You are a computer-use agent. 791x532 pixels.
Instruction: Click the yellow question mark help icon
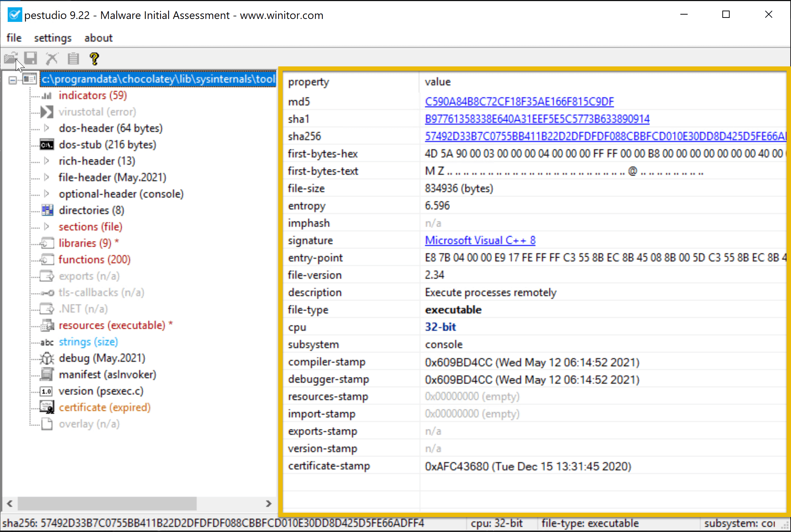tap(94, 58)
